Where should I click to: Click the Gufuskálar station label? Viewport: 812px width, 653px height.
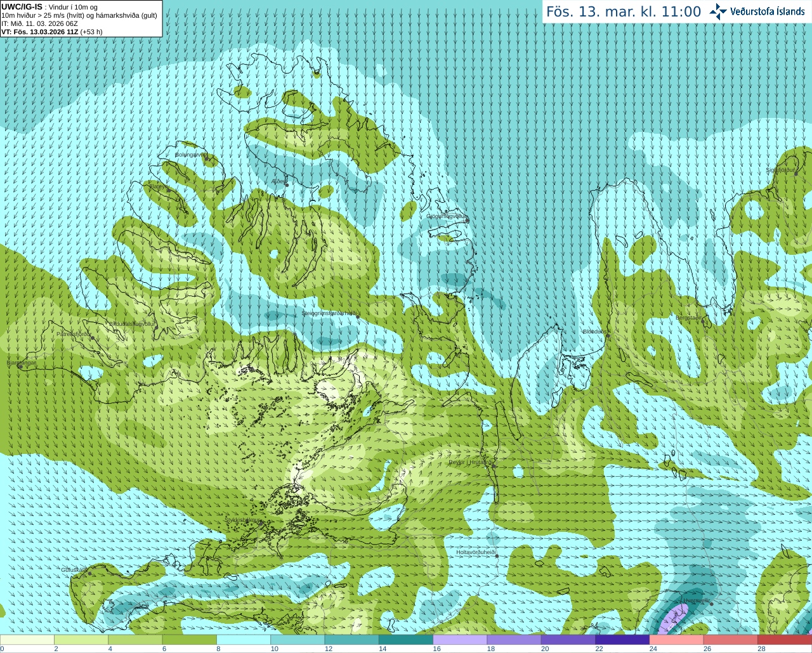[x=74, y=570]
